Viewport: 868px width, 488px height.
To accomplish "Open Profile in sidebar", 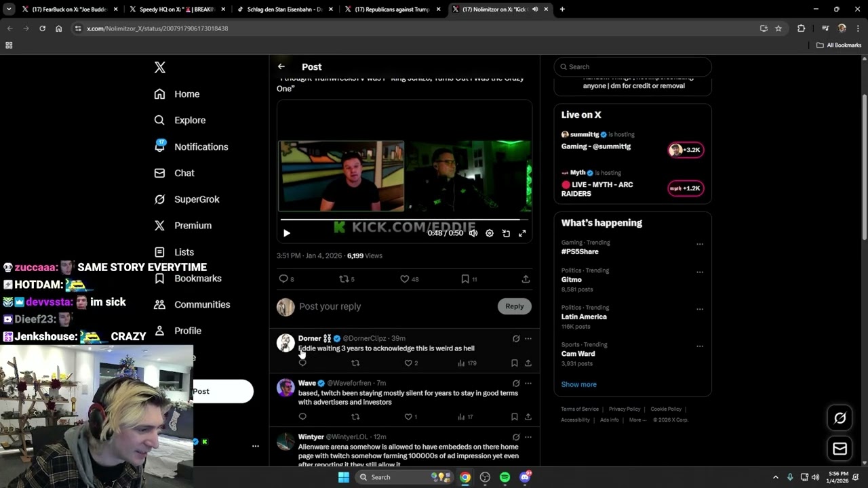I will (178, 331).
